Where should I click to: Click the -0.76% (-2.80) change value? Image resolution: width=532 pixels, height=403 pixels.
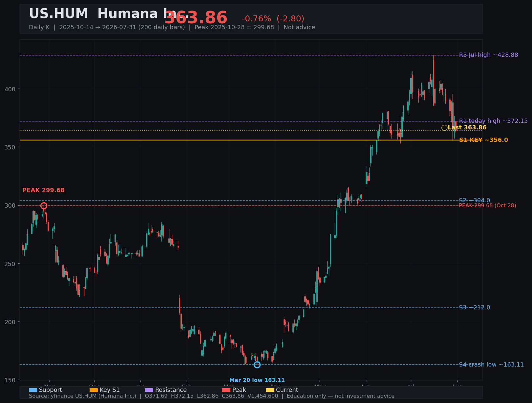pos(273,19)
